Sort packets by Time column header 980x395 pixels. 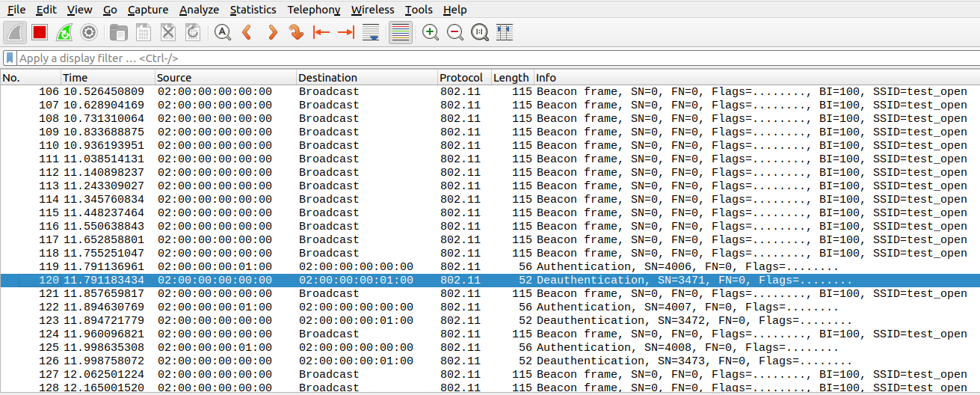coord(75,78)
